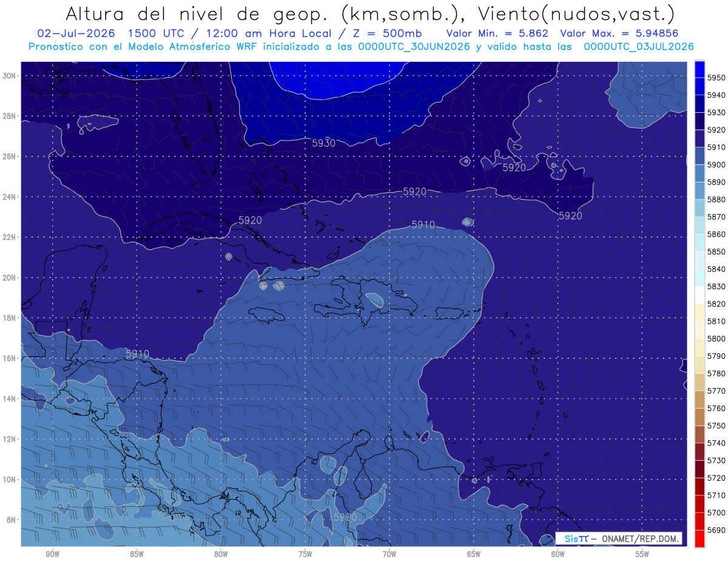Click the legend swatch between 5720 and 5730
Screen dimensions: 728x562
[699, 469]
